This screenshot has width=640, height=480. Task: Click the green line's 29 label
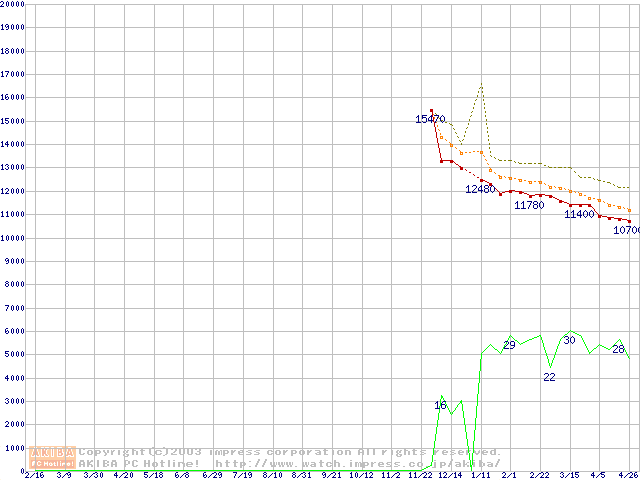coord(509,345)
